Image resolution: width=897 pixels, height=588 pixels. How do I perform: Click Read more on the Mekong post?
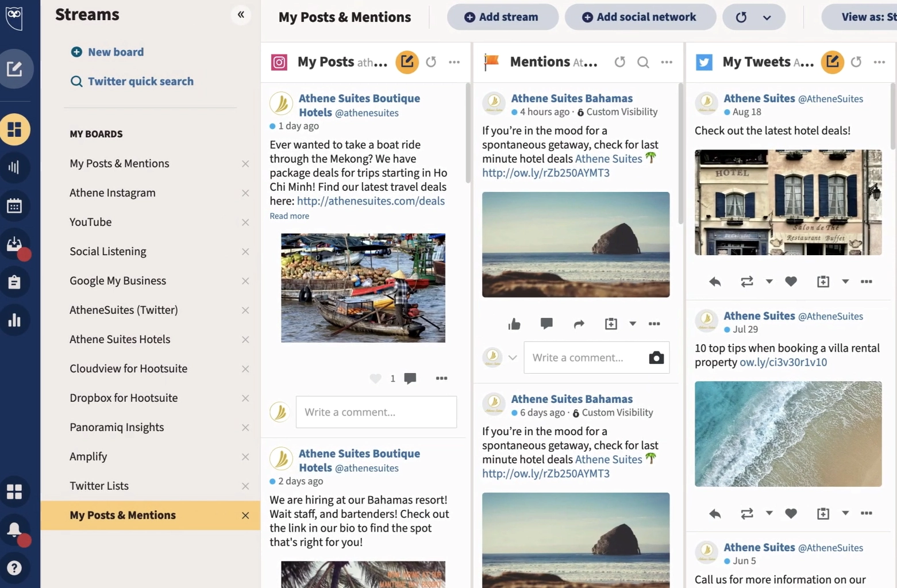(x=290, y=216)
